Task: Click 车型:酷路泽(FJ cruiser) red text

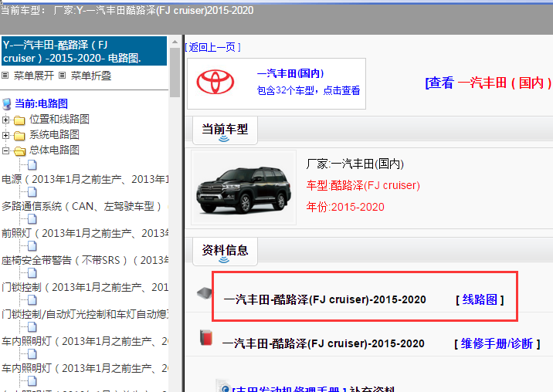Action: pyautogui.click(x=363, y=185)
